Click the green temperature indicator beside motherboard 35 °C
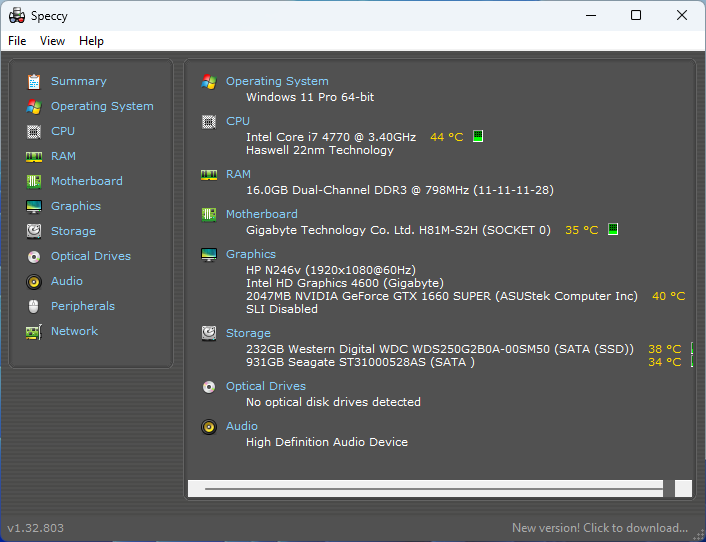This screenshot has width=706, height=542. click(613, 229)
